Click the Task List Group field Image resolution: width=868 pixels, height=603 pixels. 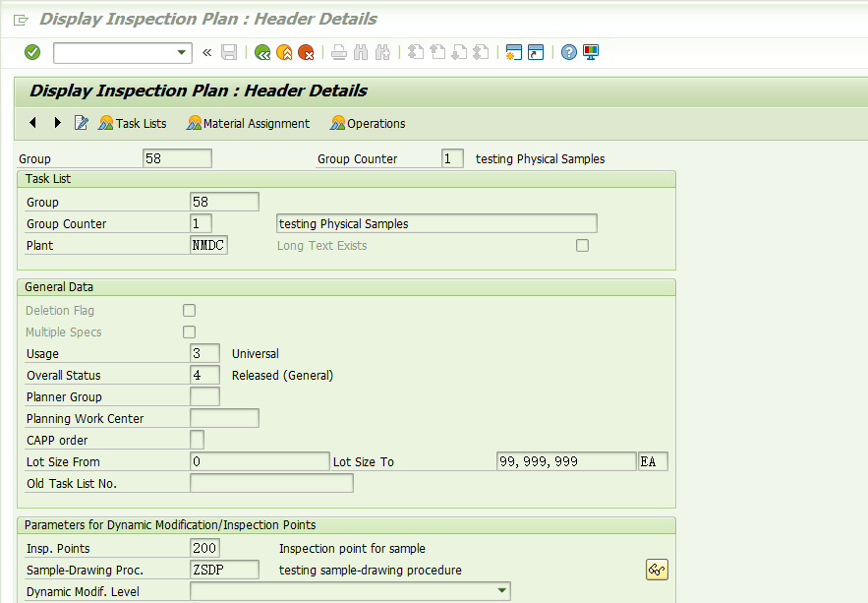click(224, 202)
